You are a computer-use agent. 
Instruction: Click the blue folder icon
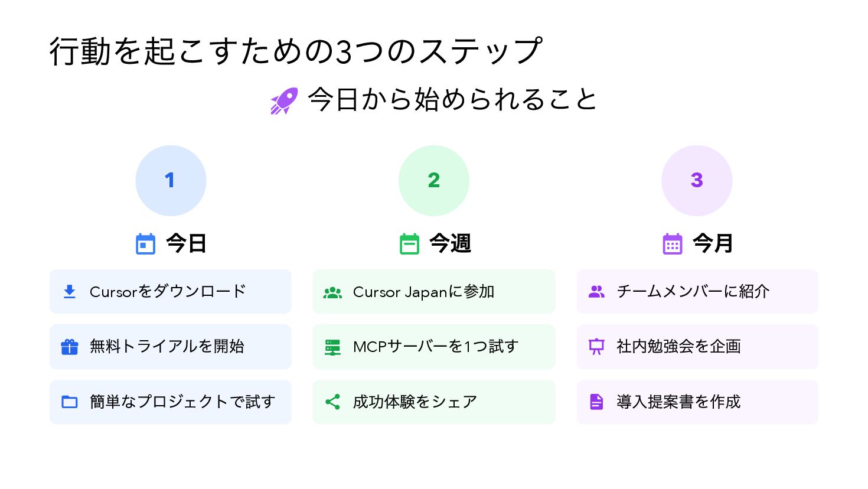click(x=70, y=402)
